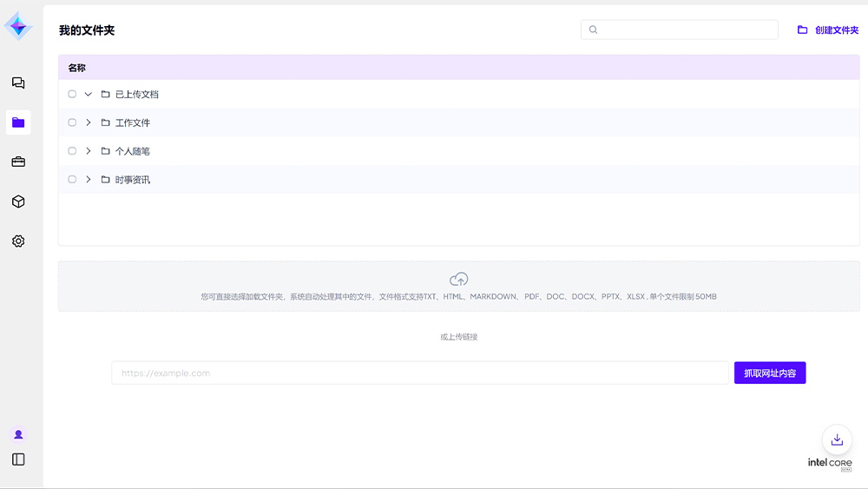Click the cloud upload icon
This screenshot has height=489, width=868.
pos(459,279)
